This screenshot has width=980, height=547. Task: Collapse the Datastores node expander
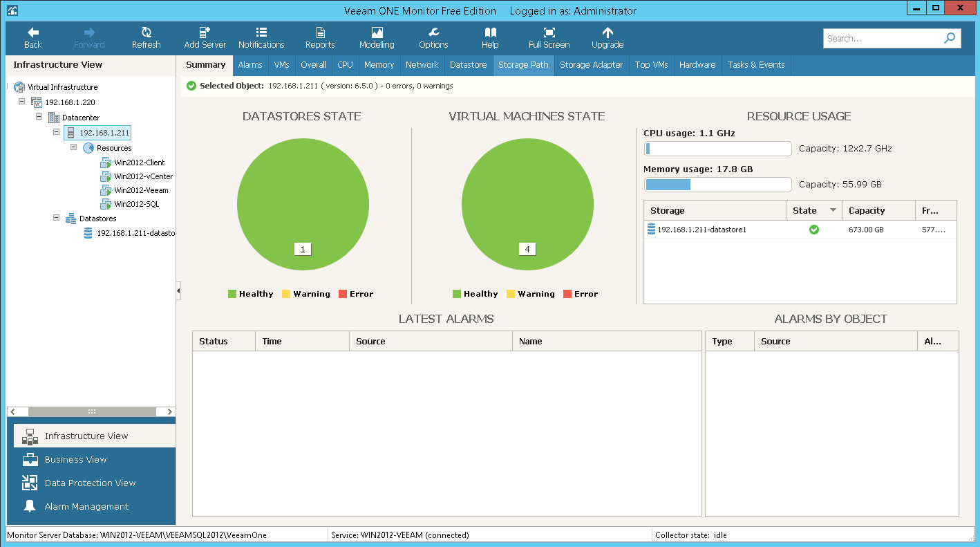tap(57, 218)
